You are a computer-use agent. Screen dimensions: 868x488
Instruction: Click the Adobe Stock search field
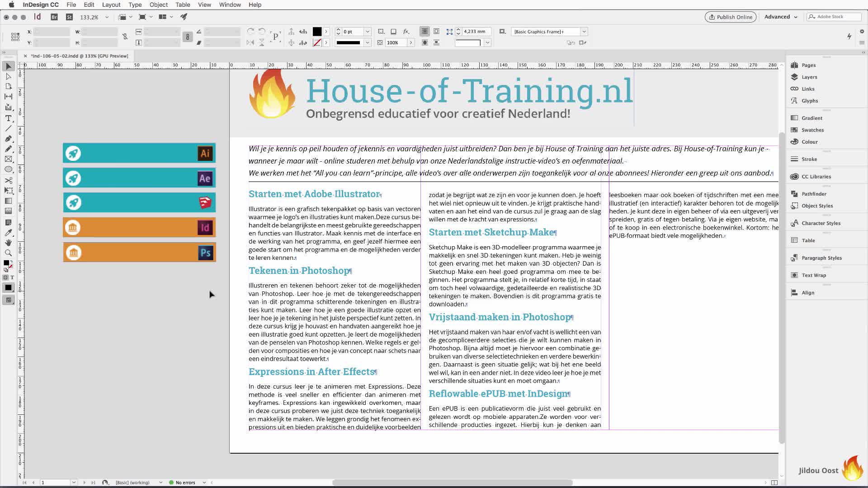tap(834, 17)
